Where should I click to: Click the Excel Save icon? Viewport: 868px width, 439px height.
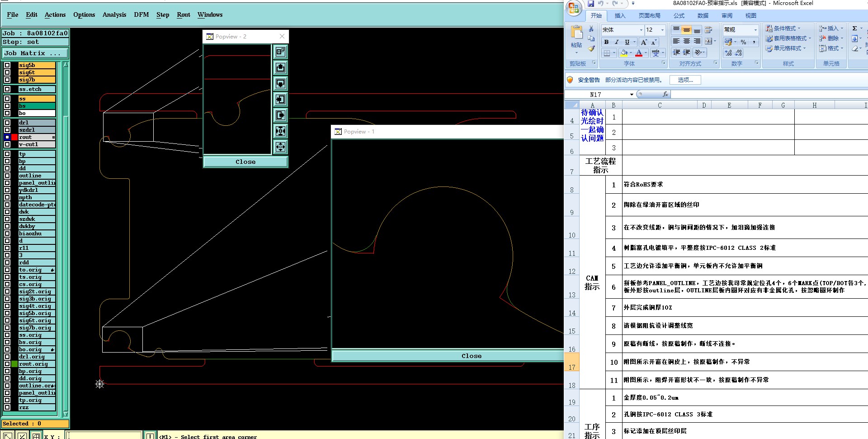click(x=591, y=4)
